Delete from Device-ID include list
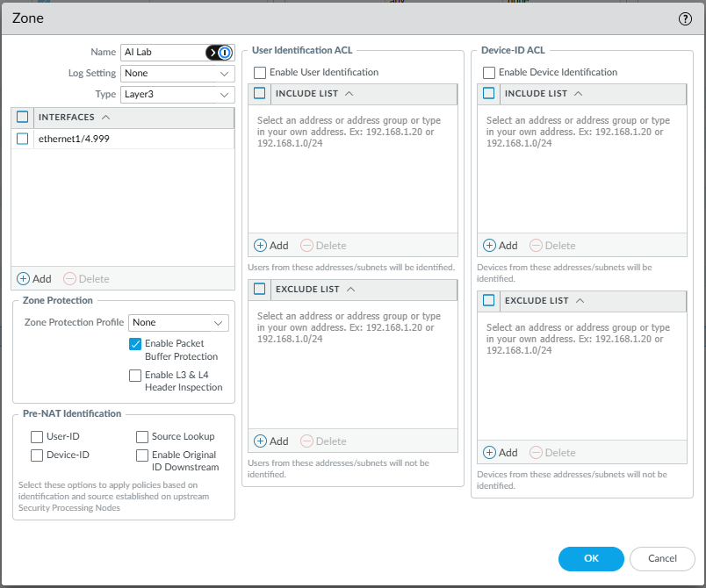Image resolution: width=706 pixels, height=588 pixels. click(552, 246)
